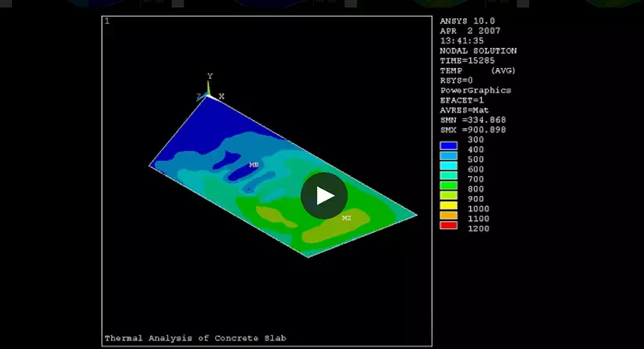This screenshot has height=349, width=644.
Task: Click the orange 1000 legend swatch
Action: (449, 215)
